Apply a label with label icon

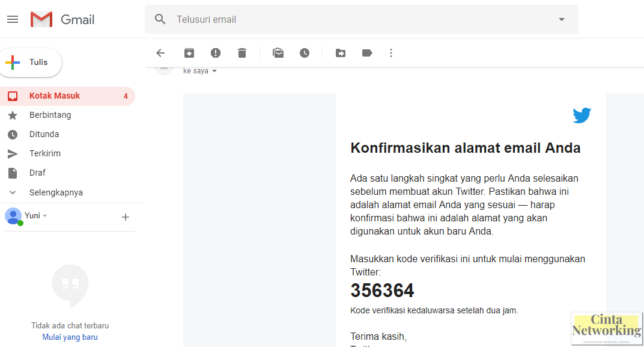(x=367, y=53)
